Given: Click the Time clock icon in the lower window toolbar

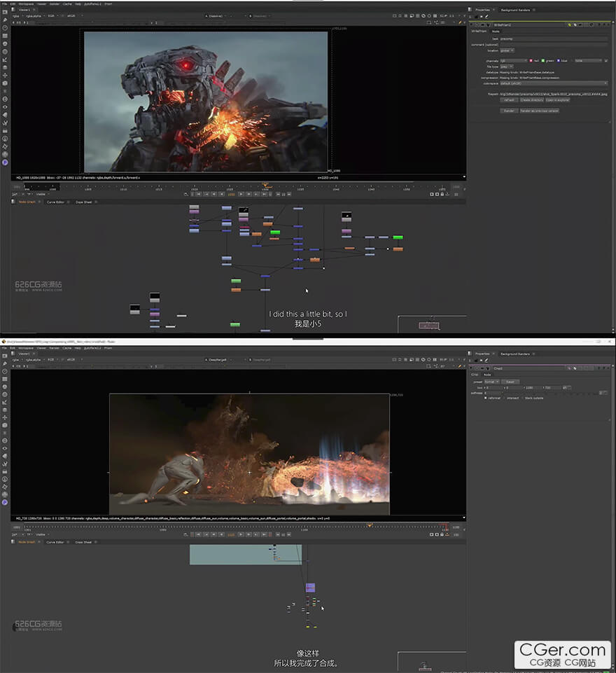Looking at the screenshot, I should coord(5,371).
